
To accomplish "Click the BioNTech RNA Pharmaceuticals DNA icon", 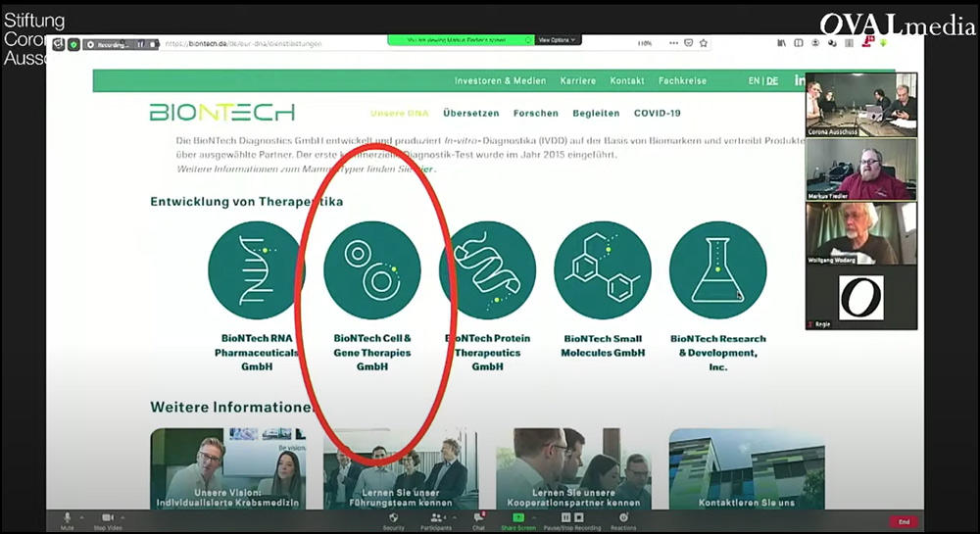I will coord(256,269).
